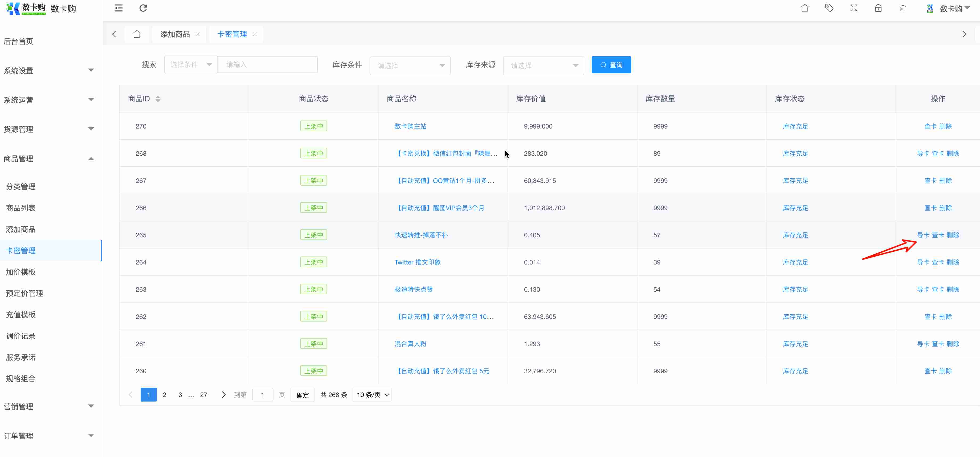Click the sidebar collapse menu icon

coord(119,8)
